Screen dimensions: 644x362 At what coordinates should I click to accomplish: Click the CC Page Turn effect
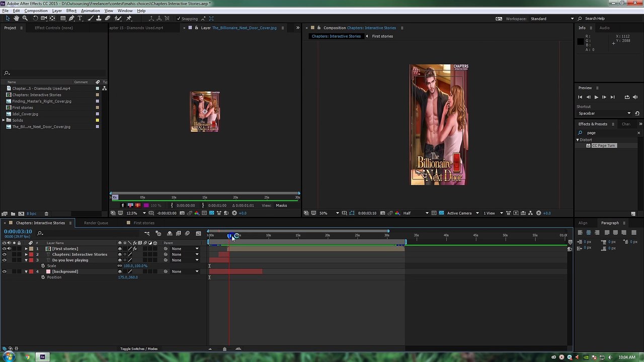[603, 146]
